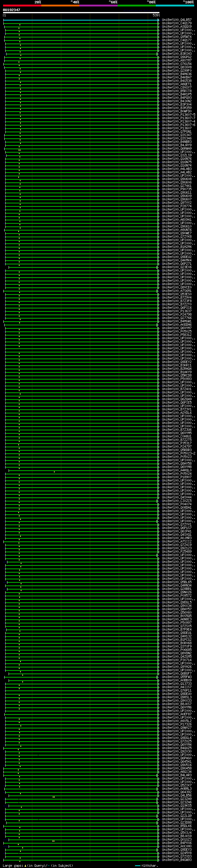Select isoform hit UniRef100_P13607-4
Image resolution: width=197 pixels, height=868 pixels.
[x=179, y=121]
